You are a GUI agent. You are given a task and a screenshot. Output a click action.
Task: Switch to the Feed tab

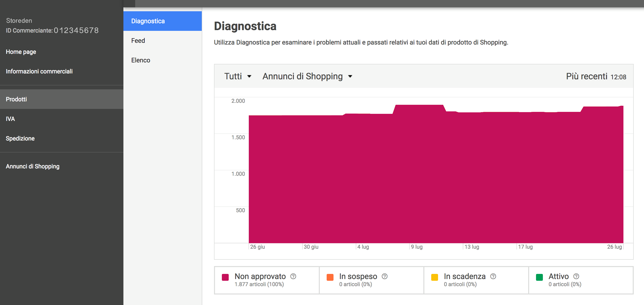tap(138, 40)
